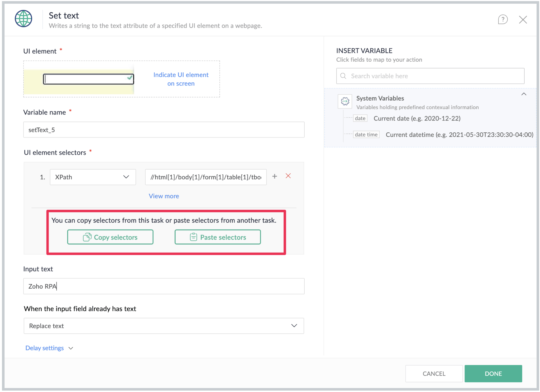540x392 pixels.
Task: Open the View more link
Action: tap(164, 196)
